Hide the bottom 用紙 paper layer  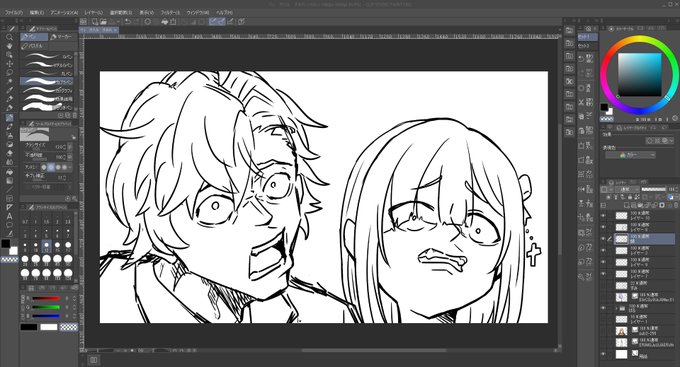(603, 354)
